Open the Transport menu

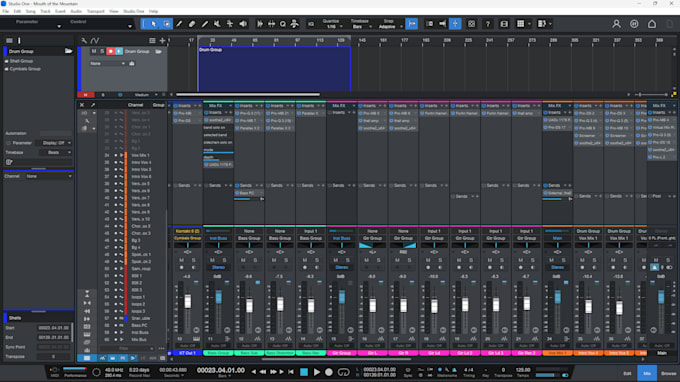click(x=95, y=11)
